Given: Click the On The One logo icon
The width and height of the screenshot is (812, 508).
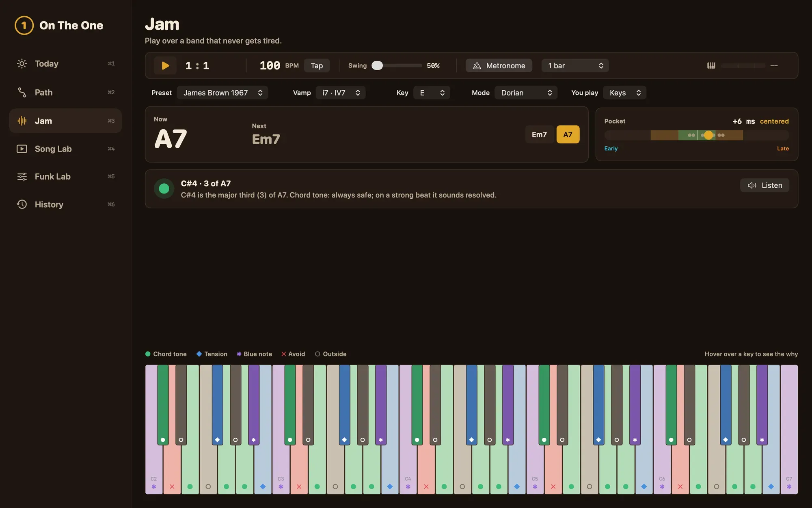Looking at the screenshot, I should click(x=24, y=25).
